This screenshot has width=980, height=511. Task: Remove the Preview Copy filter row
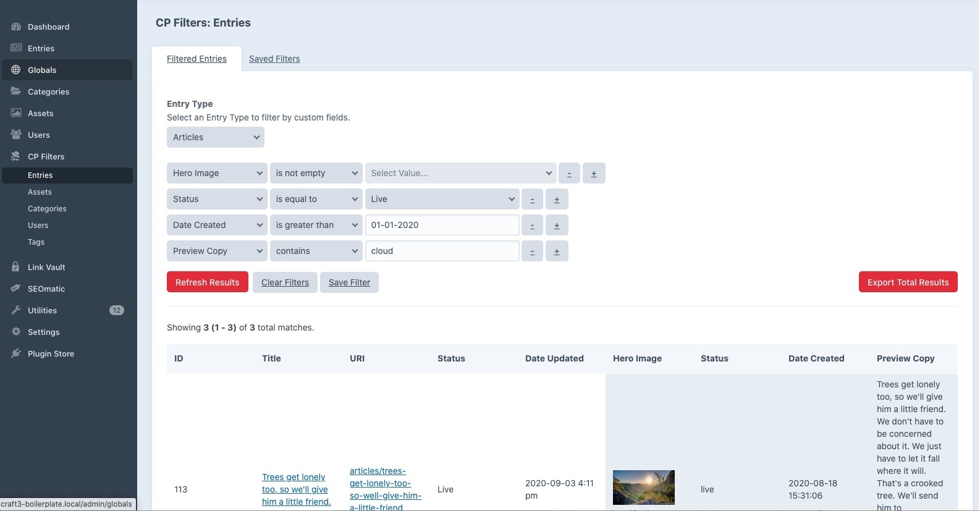pos(532,251)
